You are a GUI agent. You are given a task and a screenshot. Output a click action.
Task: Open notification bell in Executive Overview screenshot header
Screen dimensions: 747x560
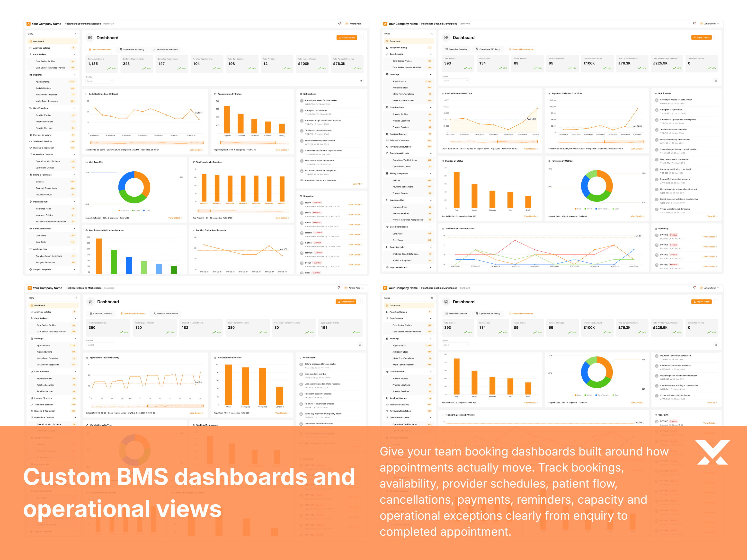(339, 23)
